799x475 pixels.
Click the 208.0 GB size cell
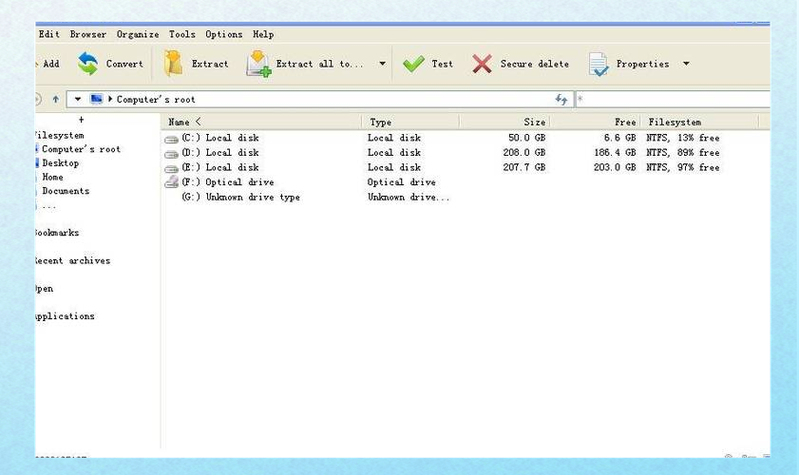pos(524,152)
